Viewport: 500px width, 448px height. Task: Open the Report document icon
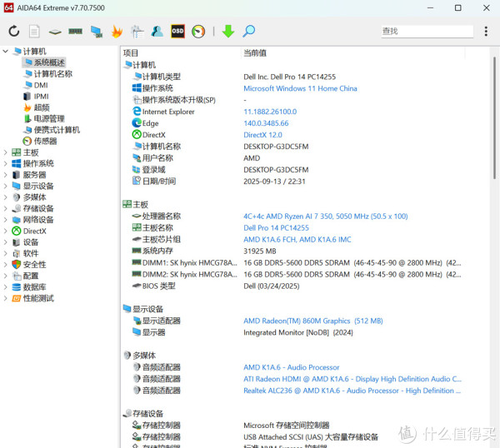[34, 32]
